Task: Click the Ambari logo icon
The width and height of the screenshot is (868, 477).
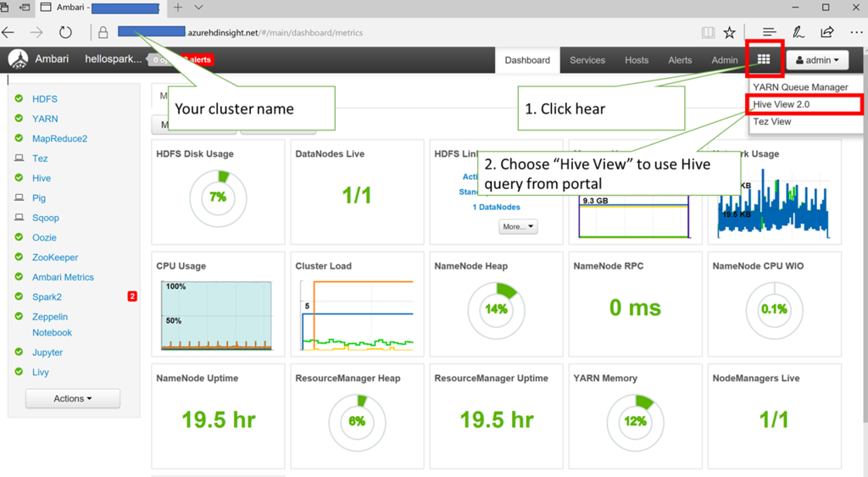Action: pos(19,59)
